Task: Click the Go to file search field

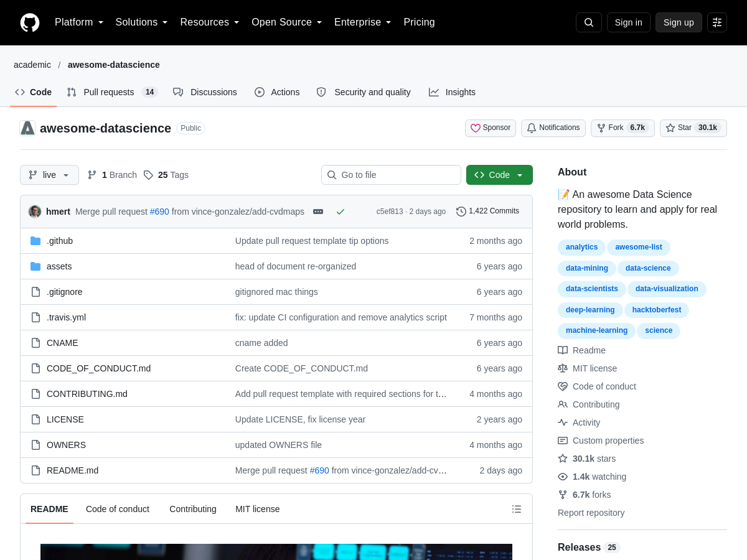Action: click(x=391, y=175)
